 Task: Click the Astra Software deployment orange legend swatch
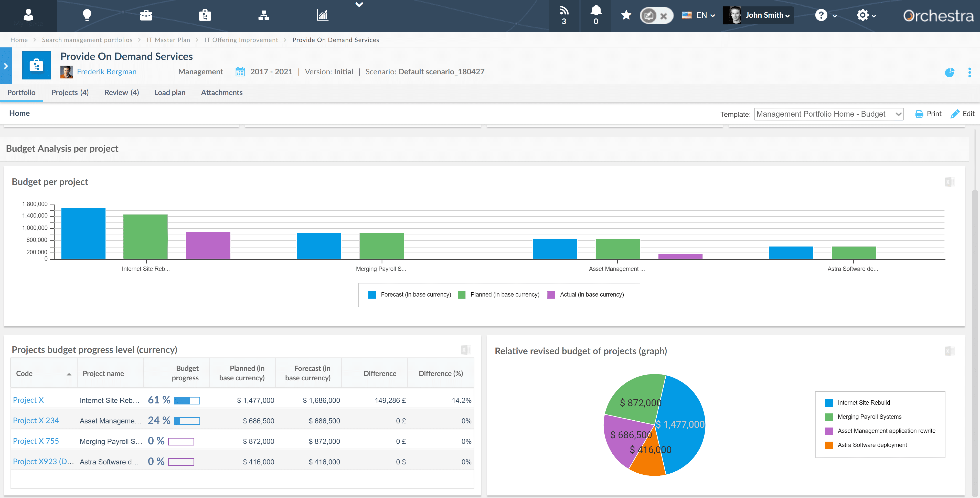tap(829, 445)
